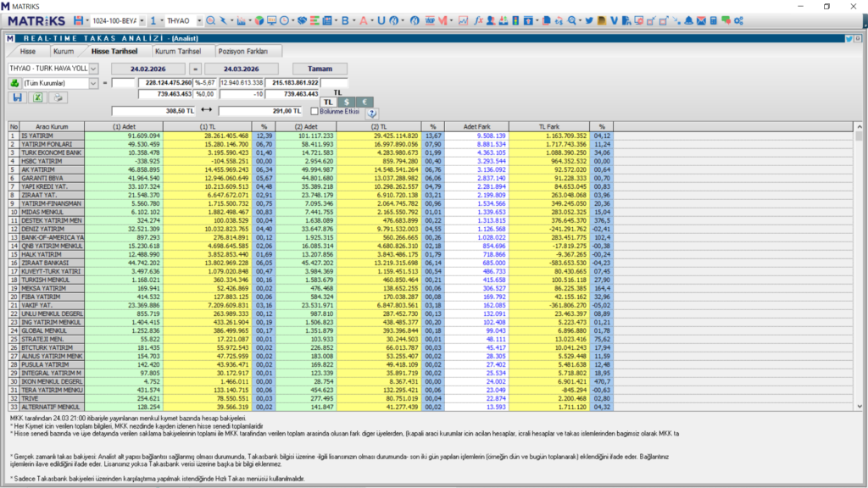Click the empty input field after the equals sign
Image resolution: width=868 pixels, height=488 pixels.
(124, 83)
